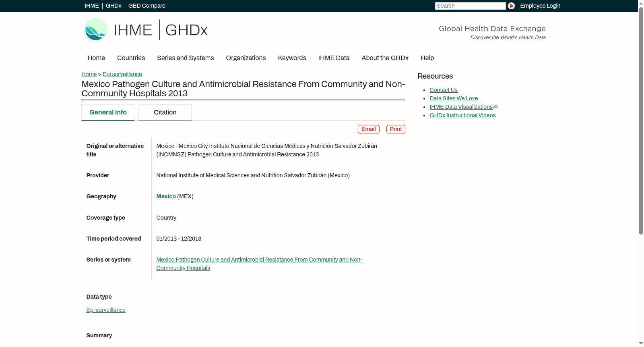The height and width of the screenshot is (347, 644).
Task: Open the Mexico Pathogen Culture series link
Action: [x=259, y=264]
